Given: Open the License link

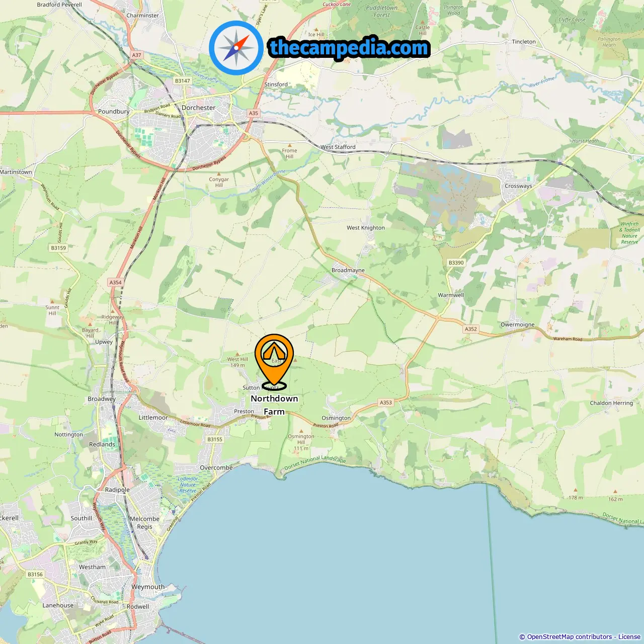Looking at the screenshot, I should [629, 637].
